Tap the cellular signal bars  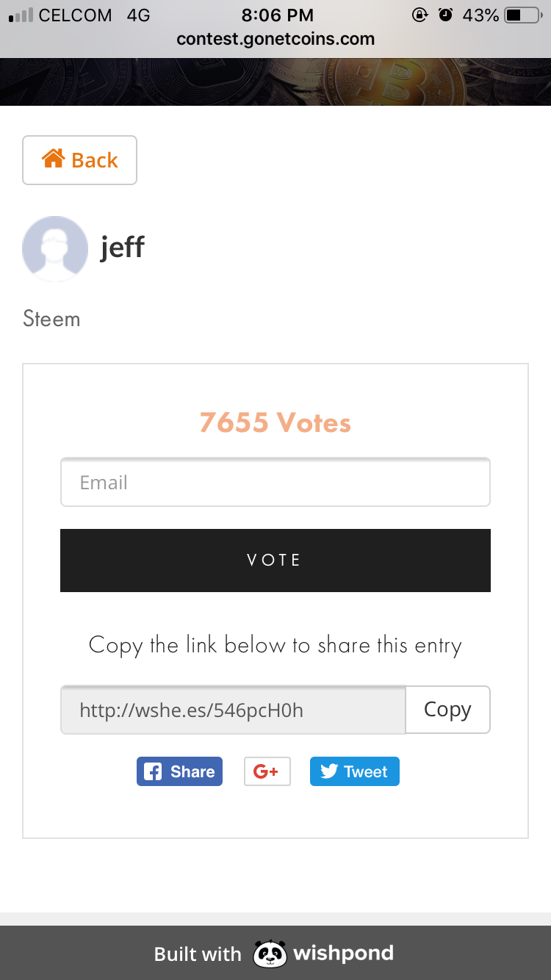click(x=21, y=15)
